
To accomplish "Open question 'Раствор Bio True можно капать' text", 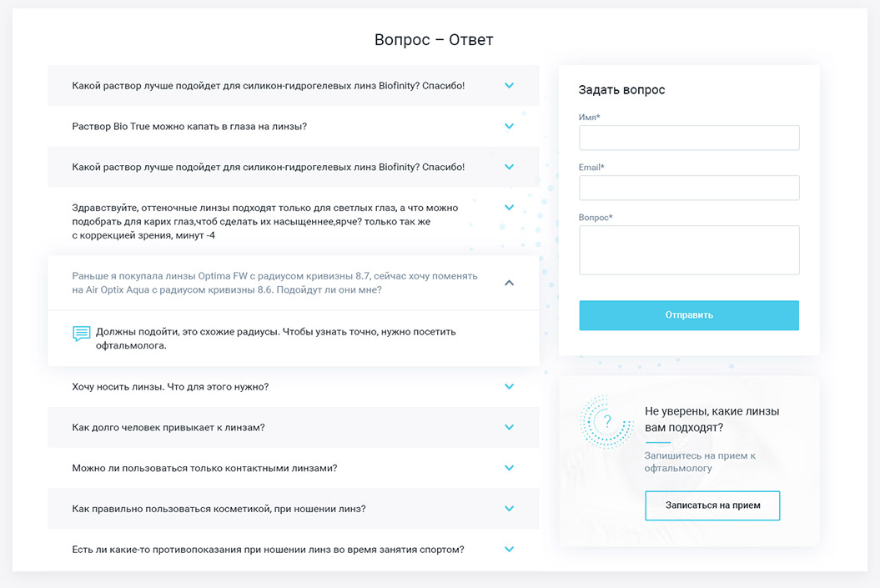I will pyautogui.click(x=189, y=126).
